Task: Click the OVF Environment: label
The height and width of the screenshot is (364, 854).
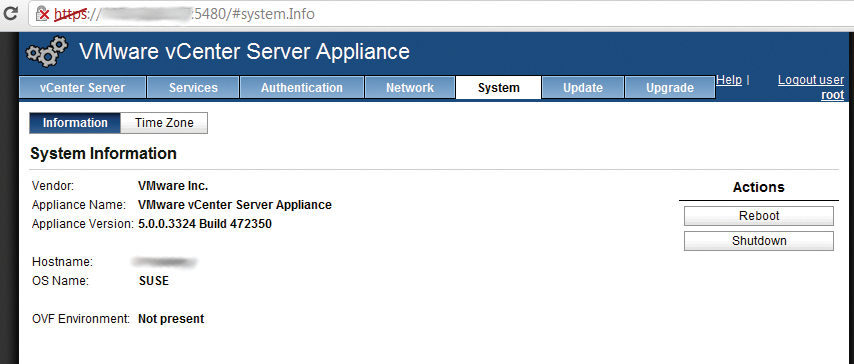Action: click(81, 319)
